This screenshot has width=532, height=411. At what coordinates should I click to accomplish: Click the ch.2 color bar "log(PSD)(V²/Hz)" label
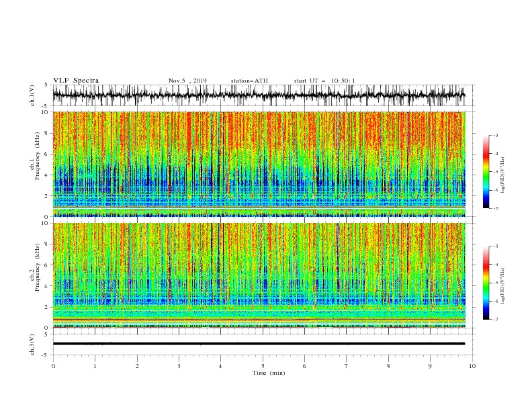point(503,285)
